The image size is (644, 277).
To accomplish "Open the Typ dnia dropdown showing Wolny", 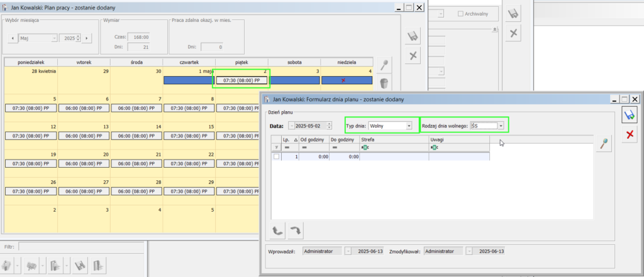I will click(409, 126).
